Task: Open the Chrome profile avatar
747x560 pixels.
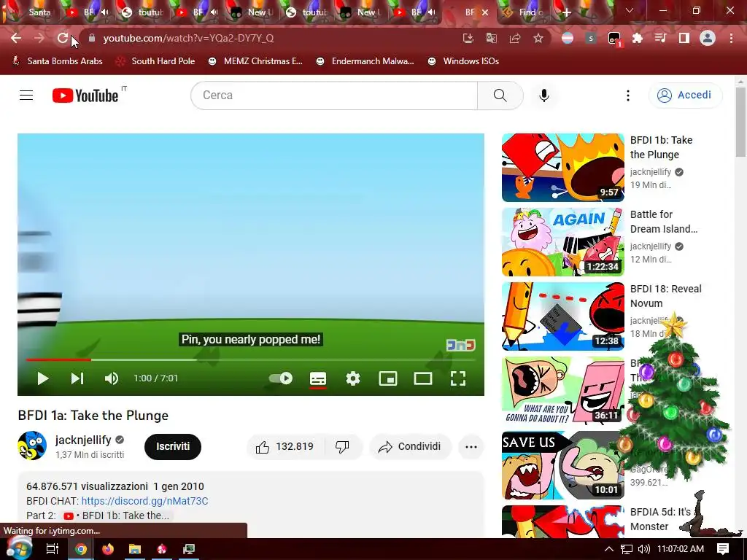Action: click(x=708, y=38)
